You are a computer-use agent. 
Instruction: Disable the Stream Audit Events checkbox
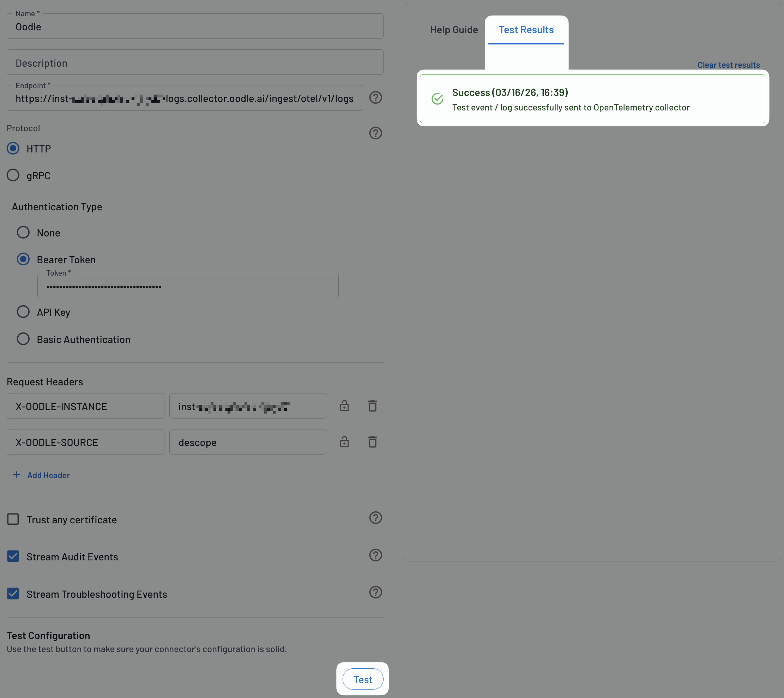click(13, 556)
